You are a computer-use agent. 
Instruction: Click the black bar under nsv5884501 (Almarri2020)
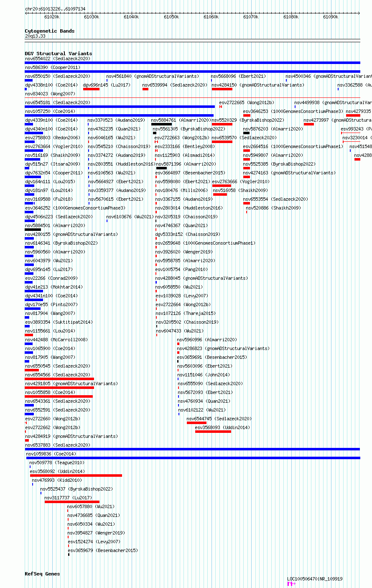click(x=33, y=230)
